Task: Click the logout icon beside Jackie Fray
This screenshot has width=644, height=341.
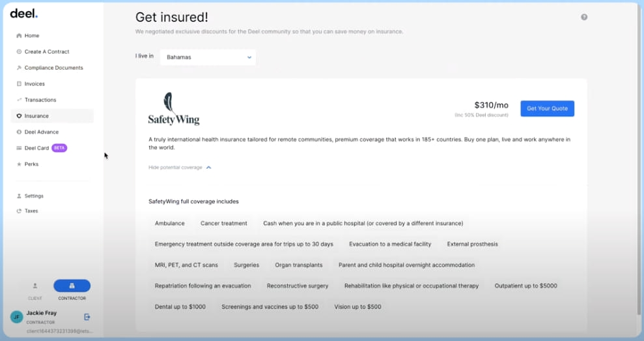Action: coord(87,317)
